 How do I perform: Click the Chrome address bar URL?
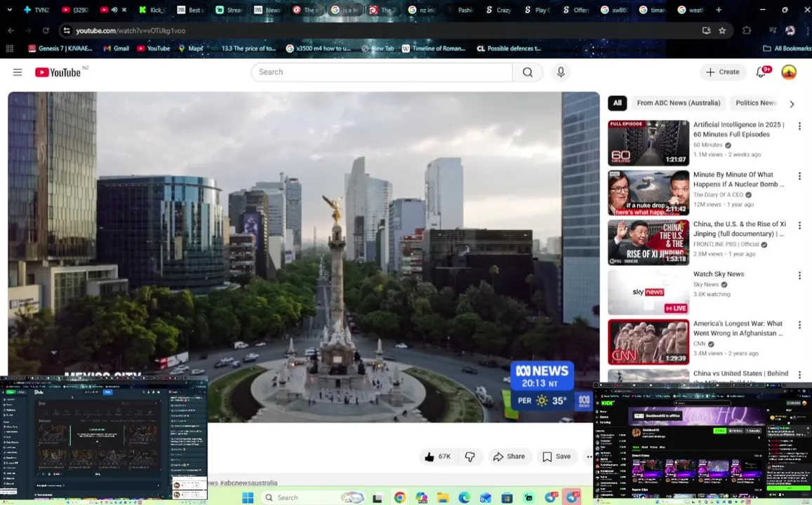coord(131,31)
